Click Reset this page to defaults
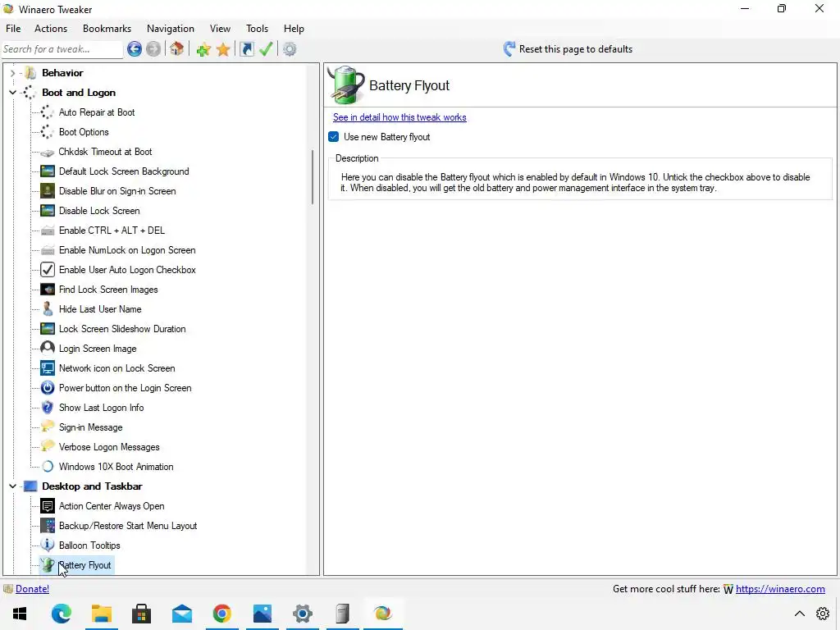 (x=575, y=49)
